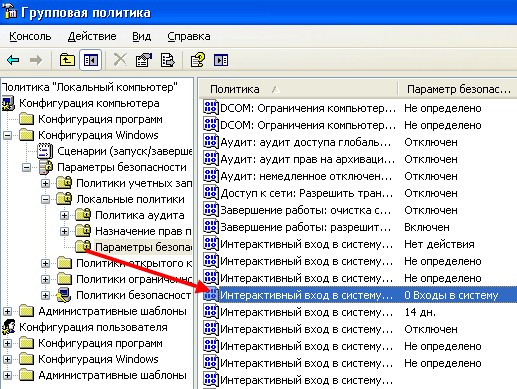Click the Export list toolbar icon
This screenshot has height=389, width=517.
point(168,60)
